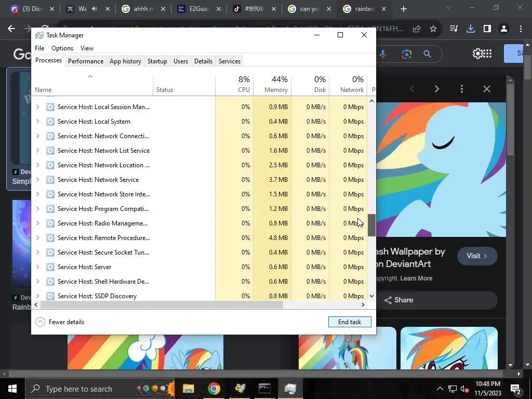Click Chrome back arrow
This screenshot has height=399, width=532.
click(11, 29)
